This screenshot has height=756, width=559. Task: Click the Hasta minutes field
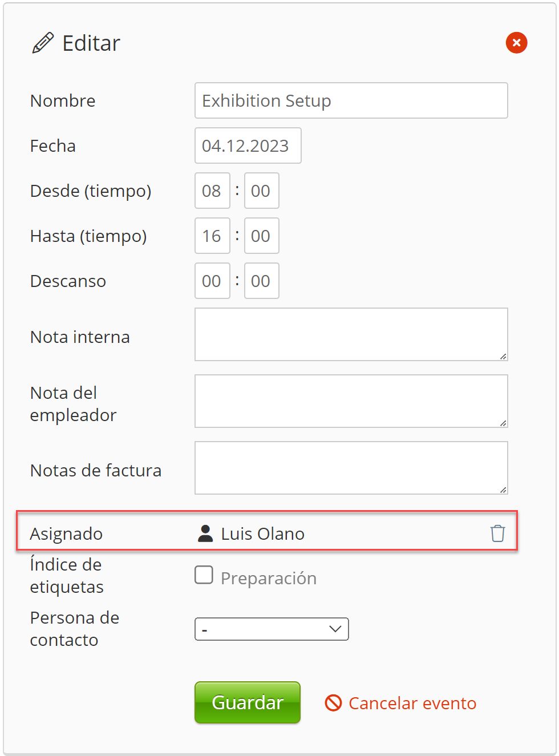pos(261,236)
